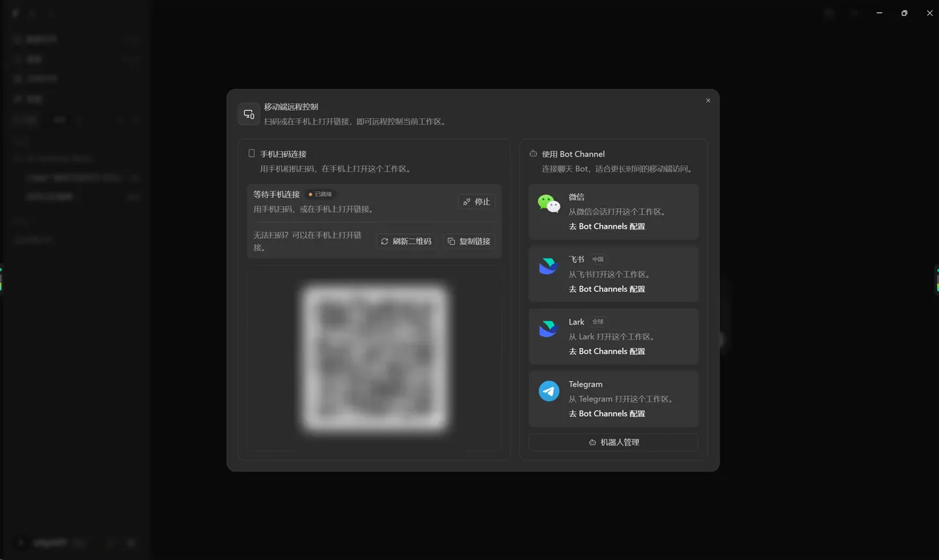Click the 使用 Bot Channel heading
This screenshot has width=939, height=560.
573,154
